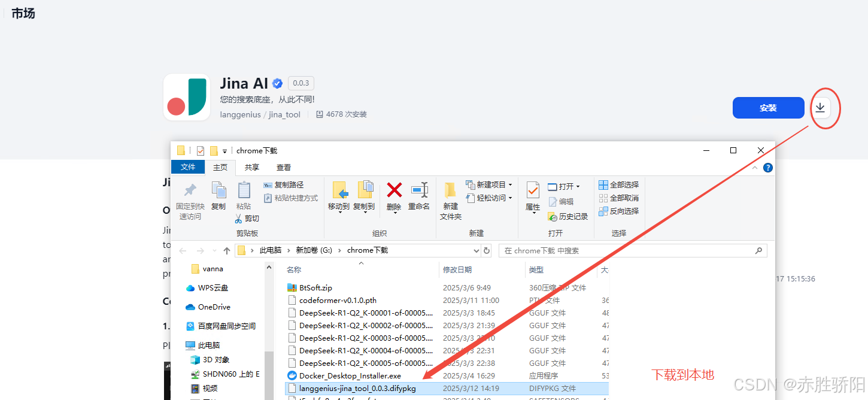Click the red 删除 icon
The image size is (868, 400).
click(394, 190)
